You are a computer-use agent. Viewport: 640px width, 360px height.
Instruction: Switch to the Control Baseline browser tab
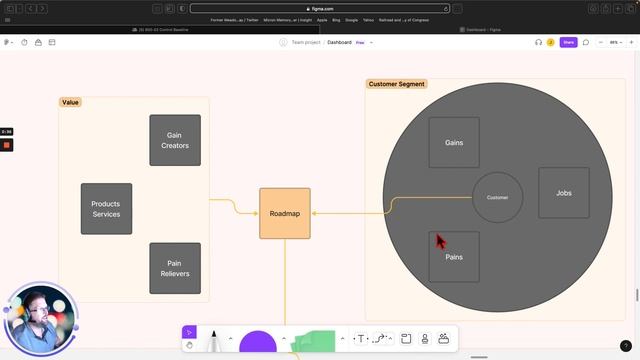160,29
